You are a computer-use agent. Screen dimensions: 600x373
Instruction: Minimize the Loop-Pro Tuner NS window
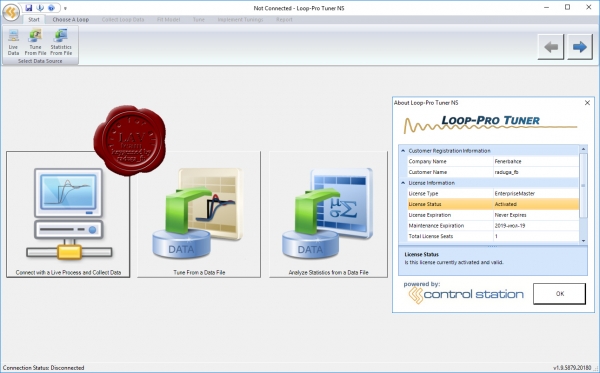pos(546,8)
